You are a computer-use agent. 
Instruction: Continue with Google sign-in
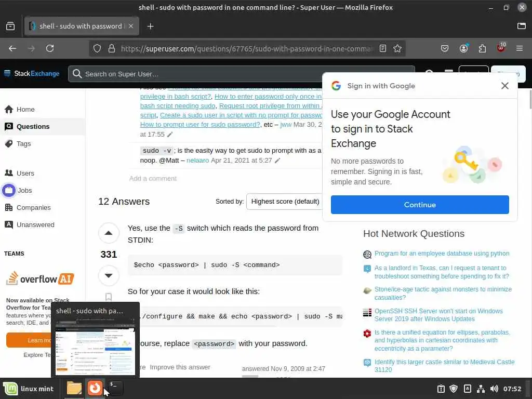coord(420,205)
